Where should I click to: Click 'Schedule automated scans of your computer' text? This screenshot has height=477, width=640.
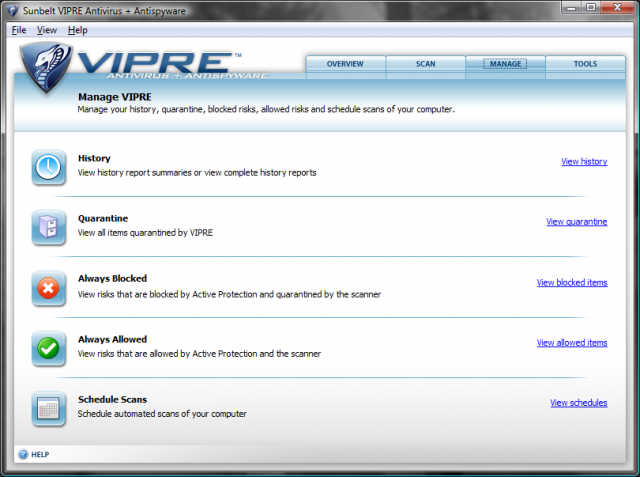pos(162,414)
